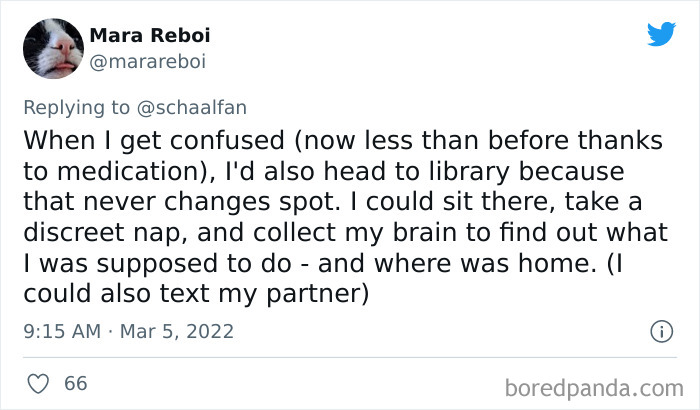Viewport: 700px width, 410px height.
Task: Click the display name Mara Reboi
Action: [x=150, y=35]
